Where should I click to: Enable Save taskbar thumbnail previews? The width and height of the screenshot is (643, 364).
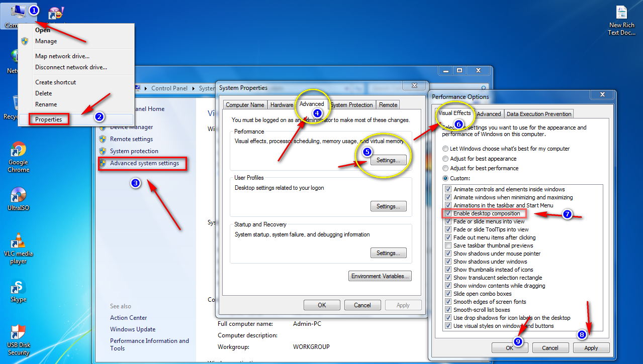coord(447,246)
